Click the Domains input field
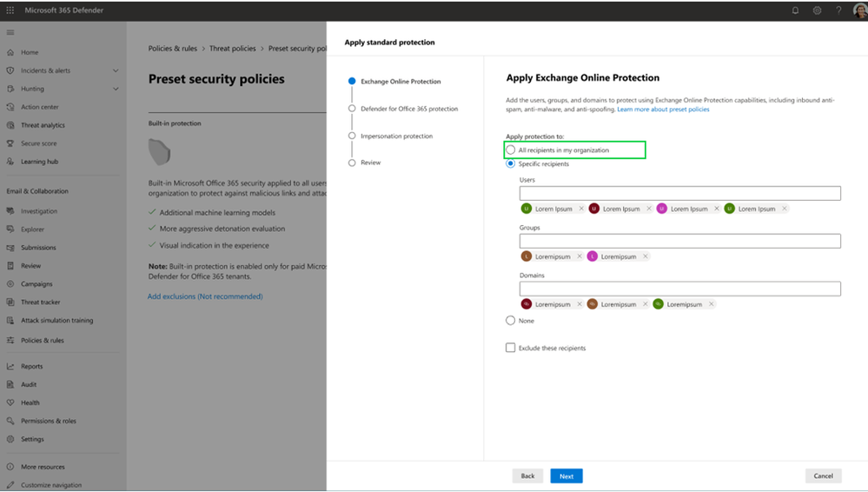The width and height of the screenshot is (868, 492). 679,288
